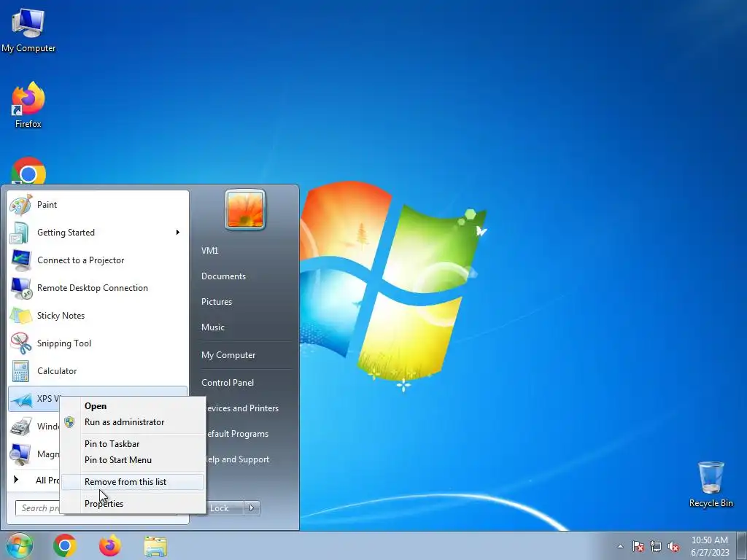The height and width of the screenshot is (560, 747).
Task: Click the shield icon beside Run as administrator
Action: point(69,422)
